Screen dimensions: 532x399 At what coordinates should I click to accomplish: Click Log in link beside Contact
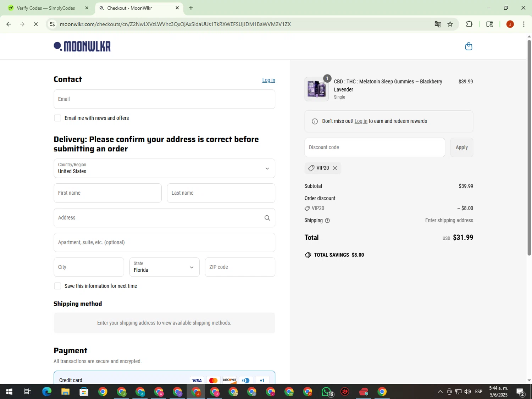tap(268, 80)
